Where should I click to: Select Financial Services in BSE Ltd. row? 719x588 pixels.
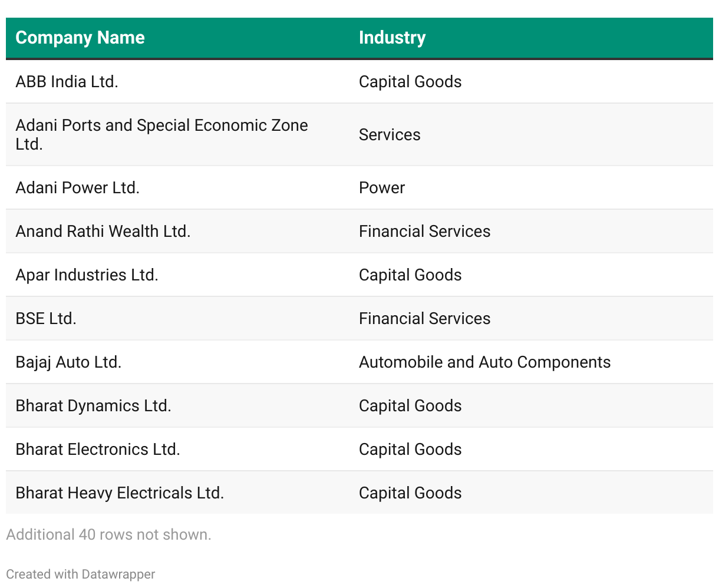[424, 318]
